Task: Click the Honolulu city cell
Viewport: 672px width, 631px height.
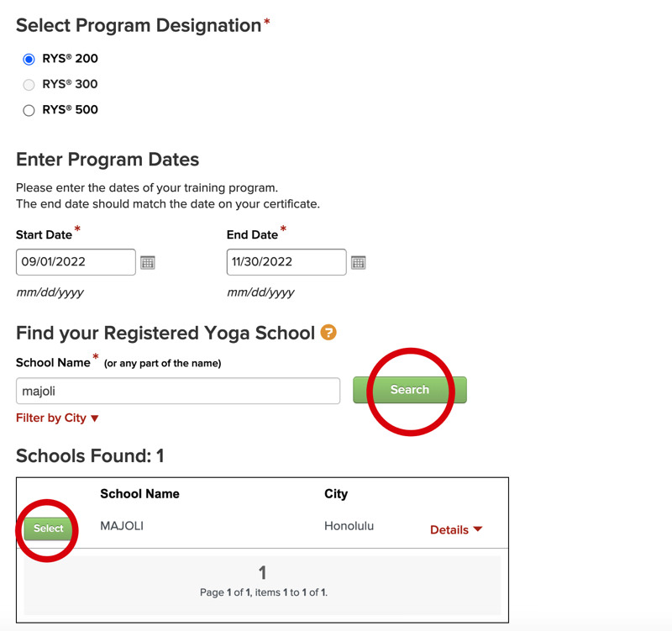Action: [x=349, y=526]
